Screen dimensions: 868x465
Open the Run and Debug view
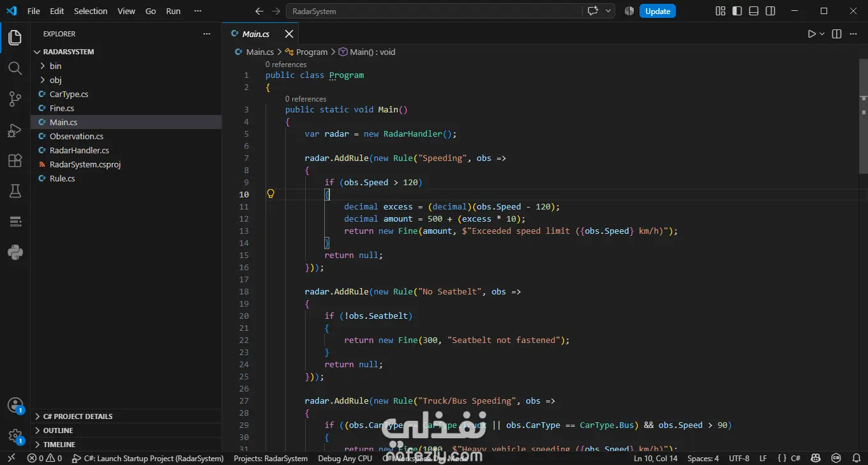click(15, 130)
